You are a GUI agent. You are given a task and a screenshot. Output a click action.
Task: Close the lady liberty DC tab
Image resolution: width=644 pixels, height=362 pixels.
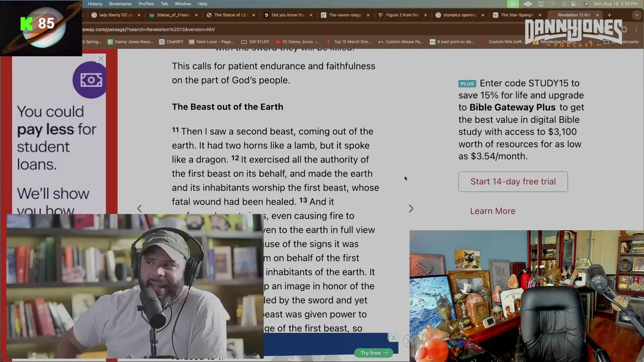(x=139, y=15)
